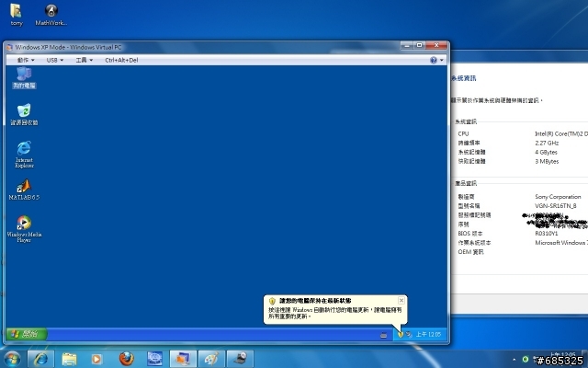
Task: Click the BIOS 版本 label
Action: click(x=470, y=233)
